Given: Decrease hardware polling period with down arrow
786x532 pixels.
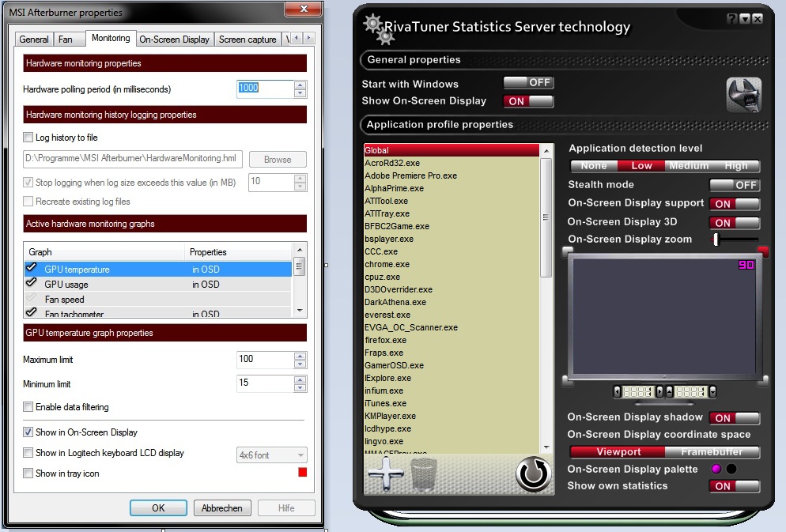Looking at the screenshot, I should click(x=300, y=93).
